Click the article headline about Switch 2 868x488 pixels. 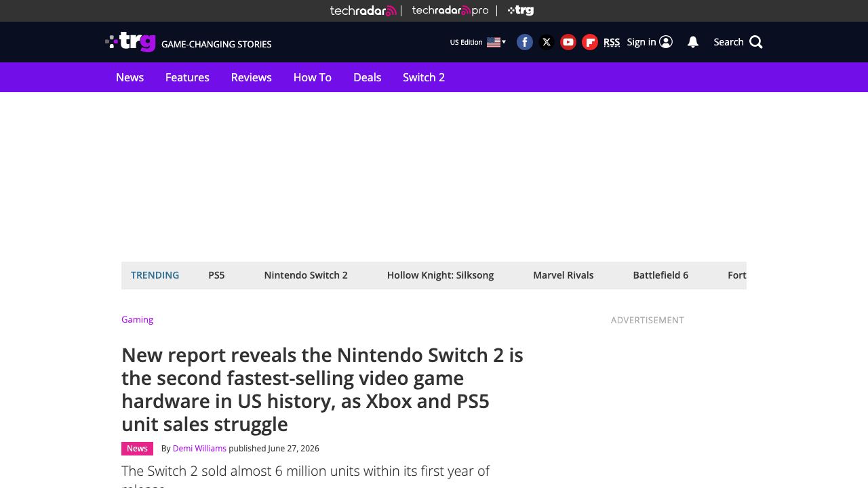click(323, 390)
